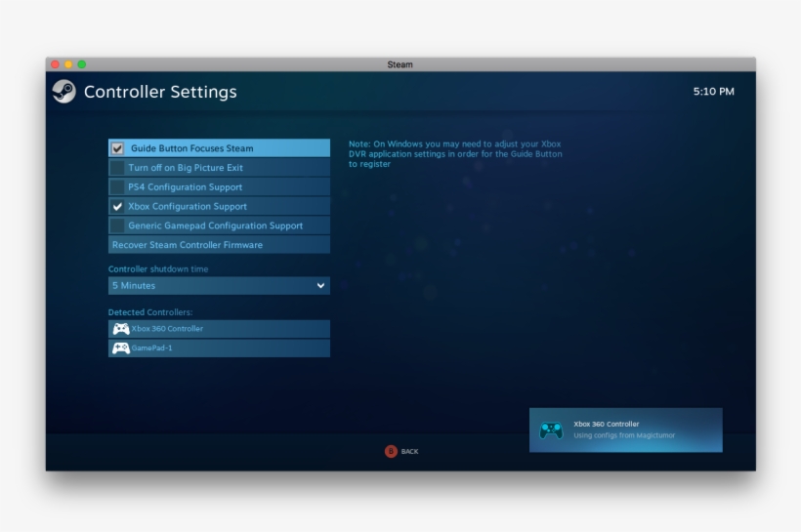Click the Xbox 360 Controller notification toast

click(x=626, y=430)
